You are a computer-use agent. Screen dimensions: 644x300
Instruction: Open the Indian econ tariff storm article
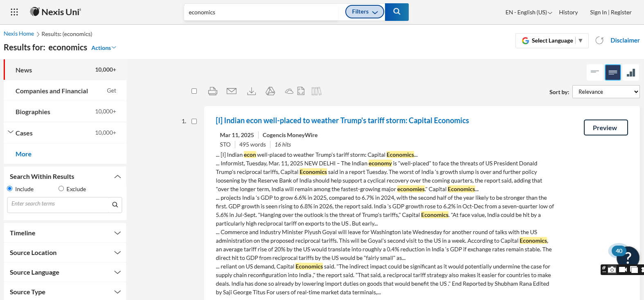click(342, 121)
